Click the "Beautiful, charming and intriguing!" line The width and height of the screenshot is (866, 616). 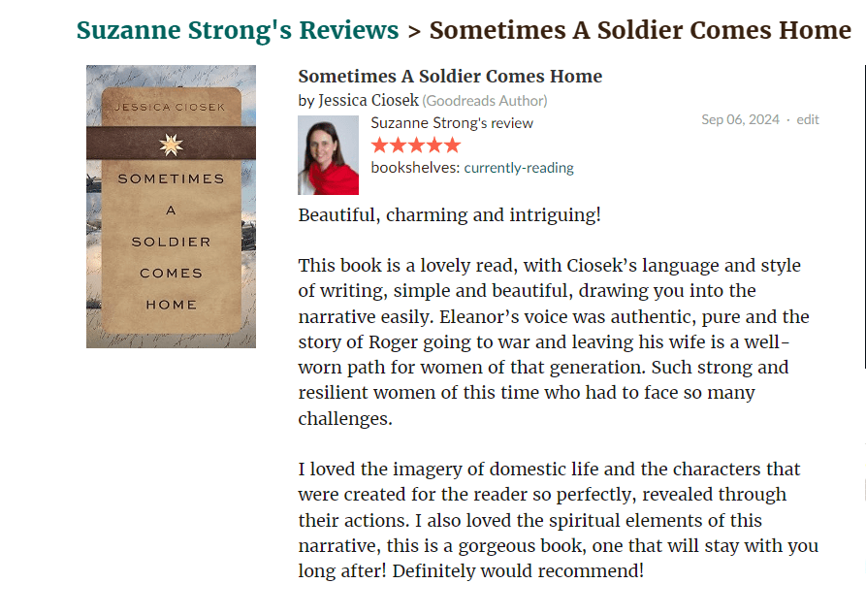pos(449,214)
